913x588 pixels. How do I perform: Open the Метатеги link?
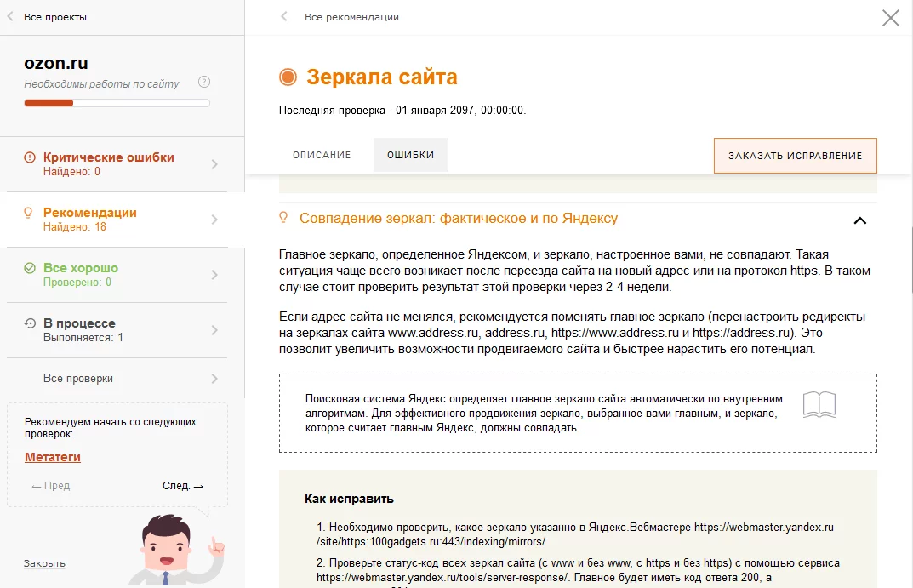pos(53,457)
